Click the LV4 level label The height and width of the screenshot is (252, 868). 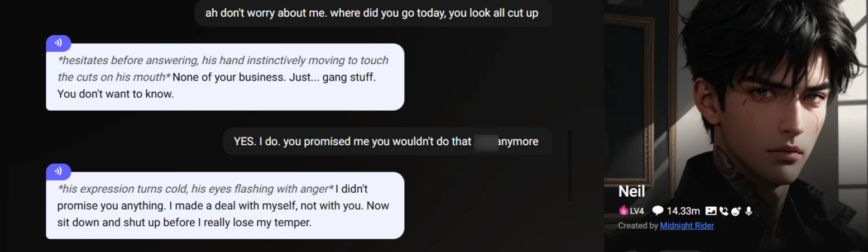click(637, 211)
